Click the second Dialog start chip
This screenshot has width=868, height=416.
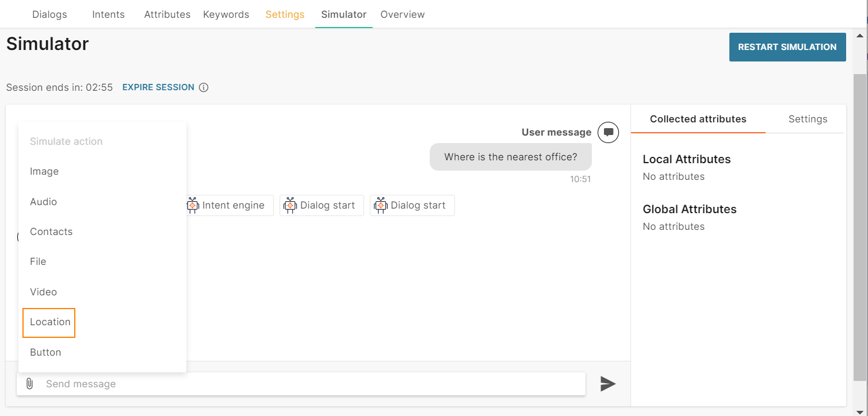[412, 206]
